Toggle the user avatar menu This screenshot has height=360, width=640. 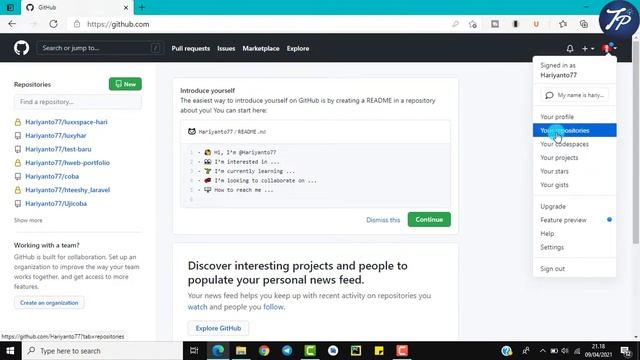pyautogui.click(x=608, y=49)
